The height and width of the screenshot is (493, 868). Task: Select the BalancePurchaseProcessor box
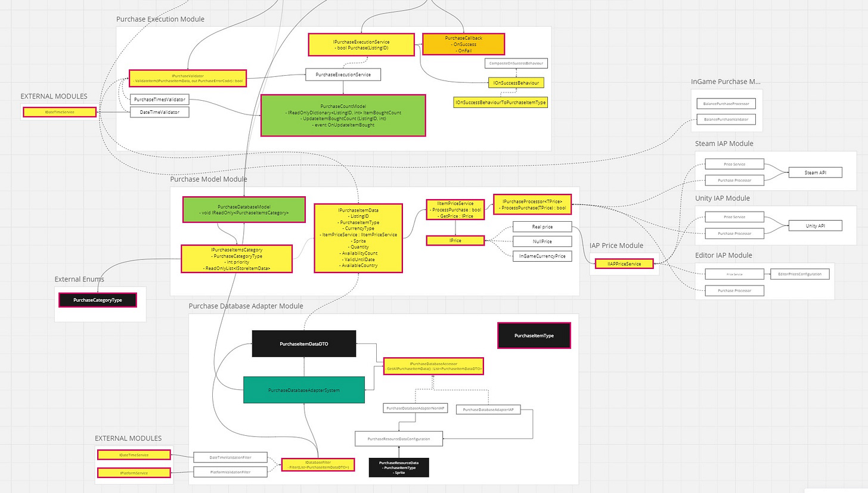(x=726, y=104)
